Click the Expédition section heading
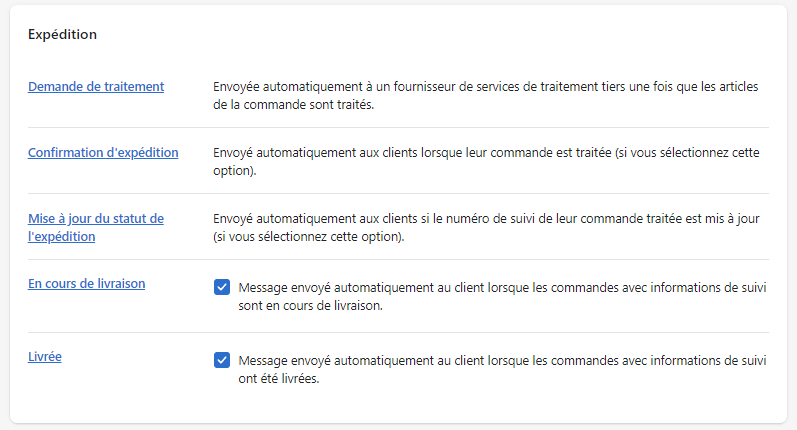 62,35
